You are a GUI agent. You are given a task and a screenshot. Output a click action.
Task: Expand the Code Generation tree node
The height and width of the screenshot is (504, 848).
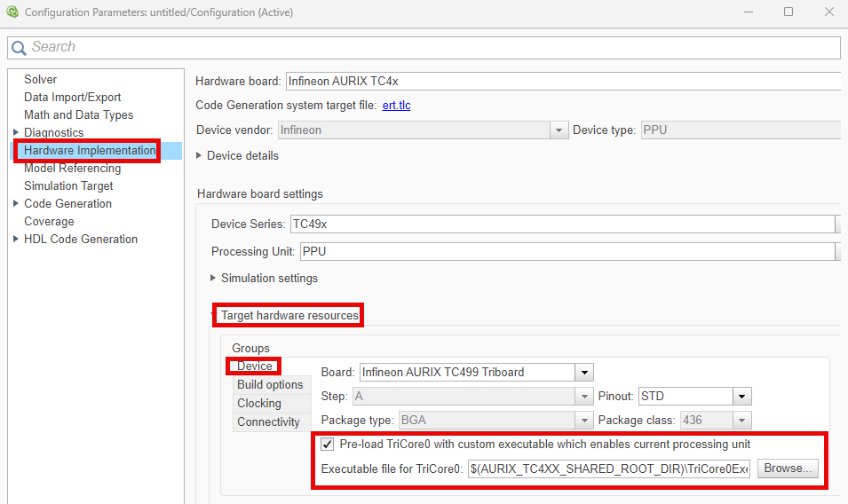[16, 204]
